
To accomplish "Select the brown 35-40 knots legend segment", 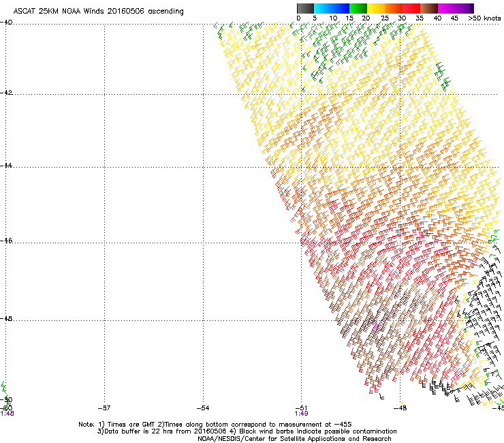I will click(x=429, y=8).
